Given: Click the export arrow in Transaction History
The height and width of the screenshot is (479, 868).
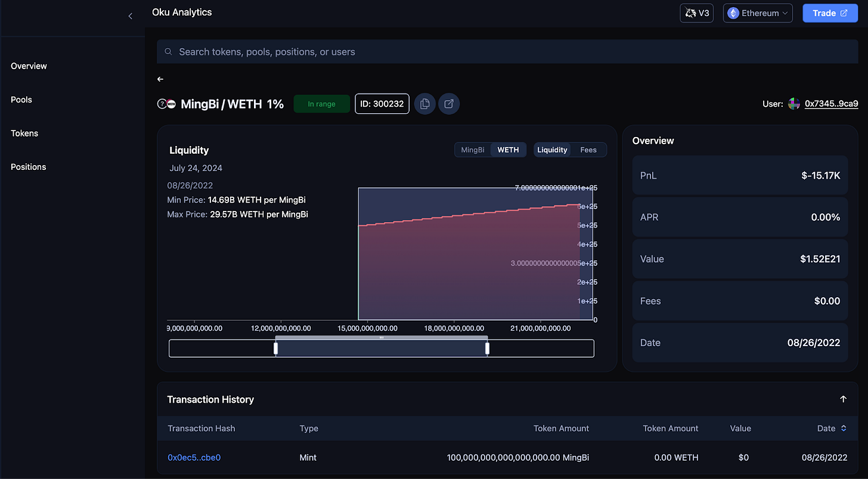Looking at the screenshot, I should pos(843,399).
